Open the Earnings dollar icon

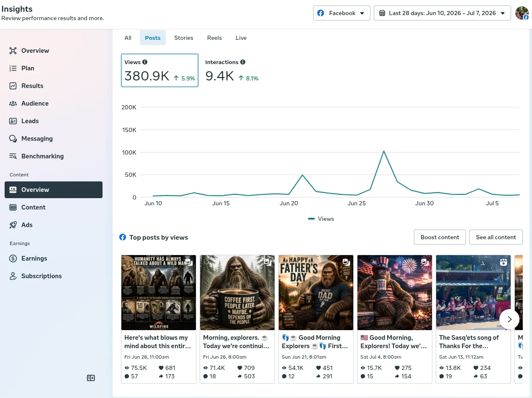13,258
